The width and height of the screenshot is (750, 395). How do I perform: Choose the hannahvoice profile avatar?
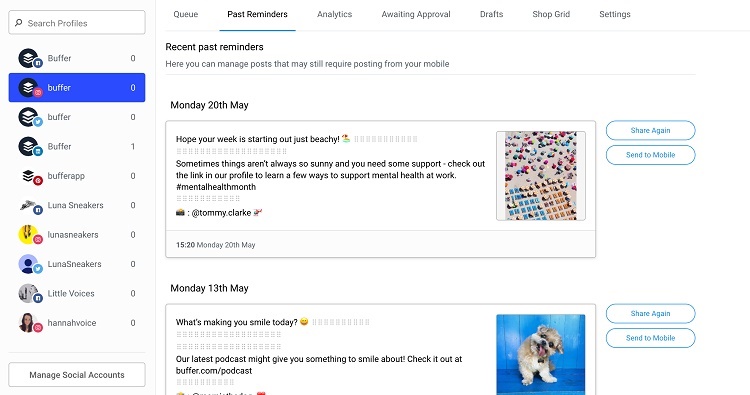tap(30, 323)
